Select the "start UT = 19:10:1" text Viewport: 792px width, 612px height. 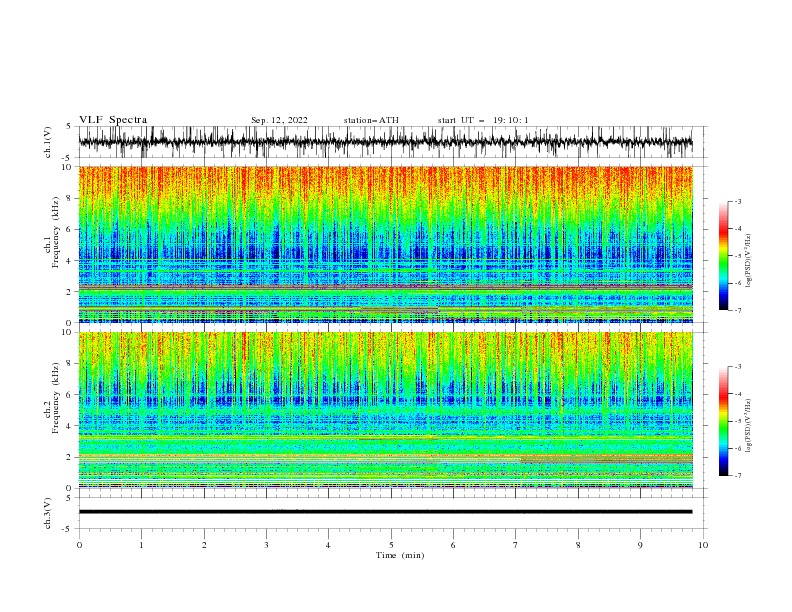coord(483,120)
